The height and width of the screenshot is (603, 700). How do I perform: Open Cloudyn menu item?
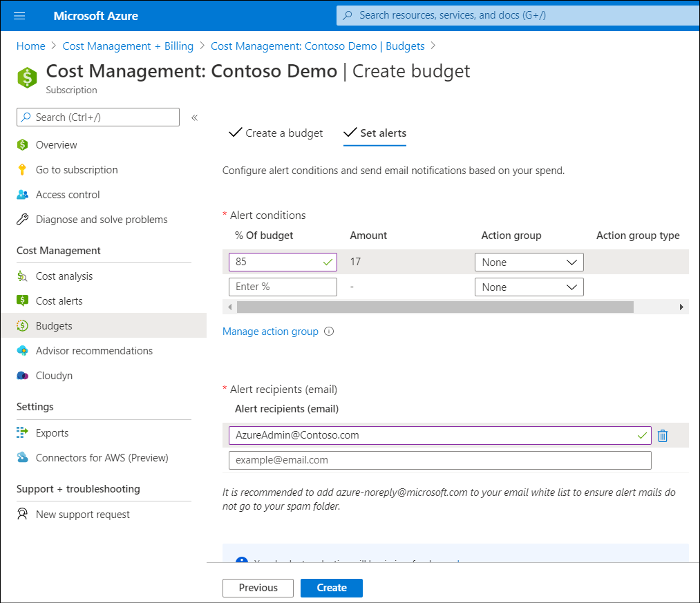[x=54, y=376]
